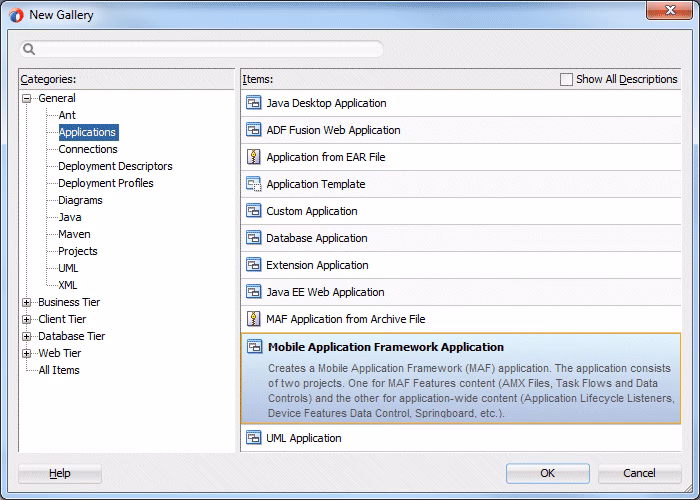The height and width of the screenshot is (500, 700).
Task: Click the Database Application icon
Action: [x=254, y=238]
